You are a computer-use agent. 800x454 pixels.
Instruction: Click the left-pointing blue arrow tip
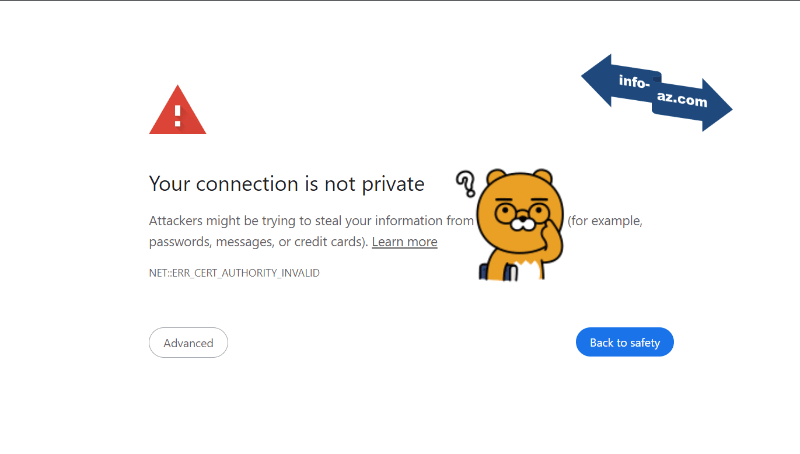tap(590, 78)
